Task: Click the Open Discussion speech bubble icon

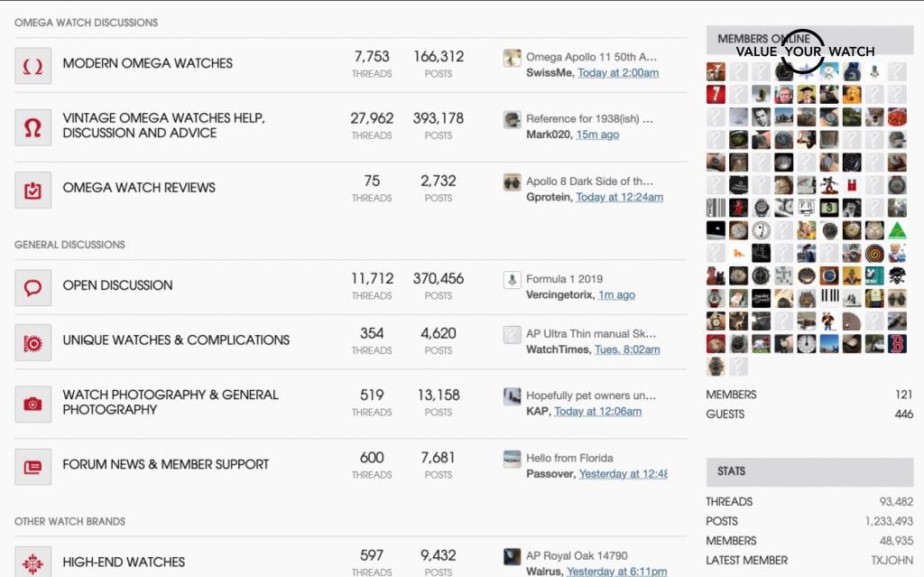Action: [32, 287]
